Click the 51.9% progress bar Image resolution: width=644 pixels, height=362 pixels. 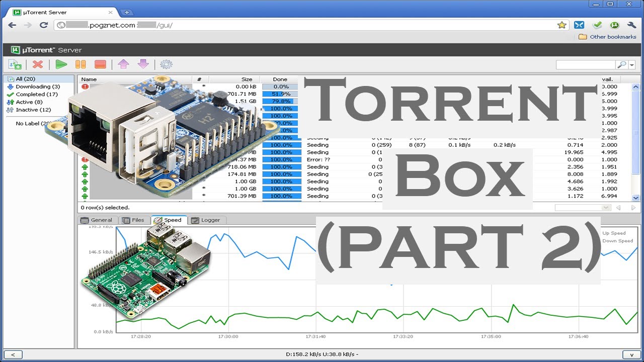coord(280,94)
